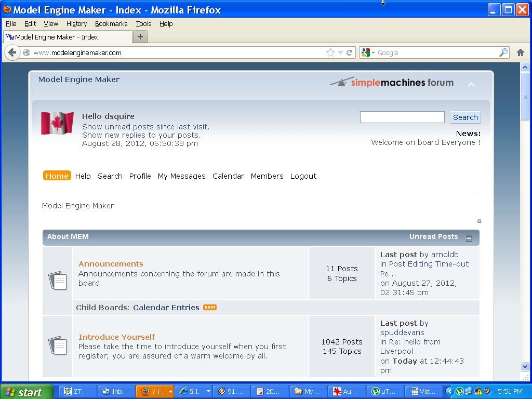
Task: Open the Introduce Yourself board link
Action: (x=117, y=337)
